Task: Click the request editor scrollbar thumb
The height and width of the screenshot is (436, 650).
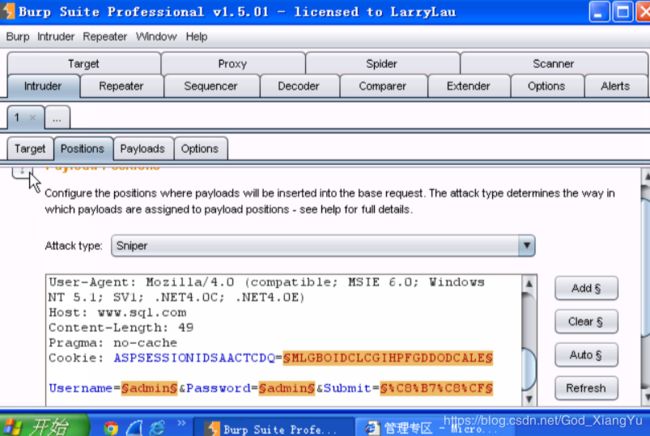Action: 529,369
